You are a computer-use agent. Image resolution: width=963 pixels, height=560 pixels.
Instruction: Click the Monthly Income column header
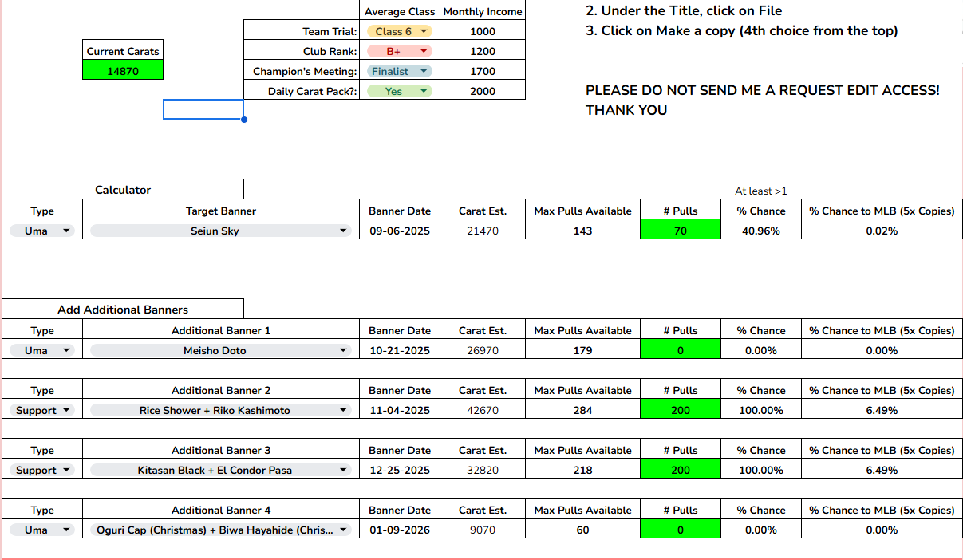pyautogui.click(x=483, y=11)
